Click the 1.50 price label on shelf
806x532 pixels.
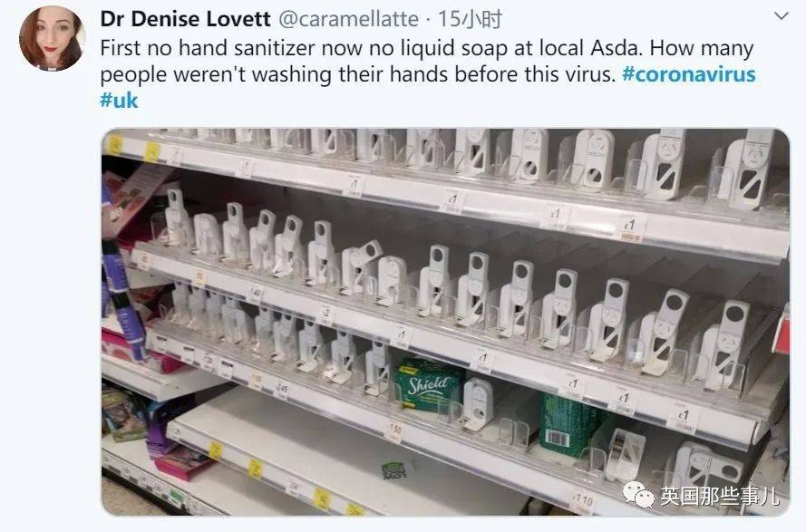(x=393, y=430)
